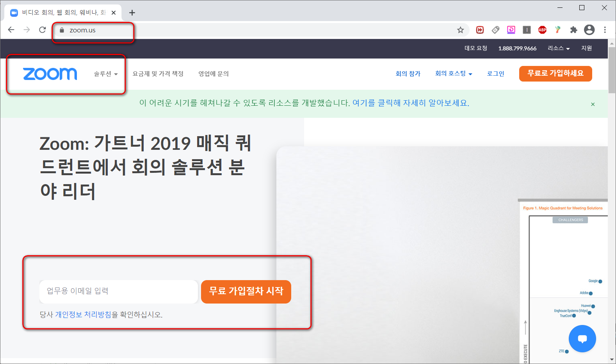Expand the 솔루션 dropdown menu

pyautogui.click(x=106, y=74)
